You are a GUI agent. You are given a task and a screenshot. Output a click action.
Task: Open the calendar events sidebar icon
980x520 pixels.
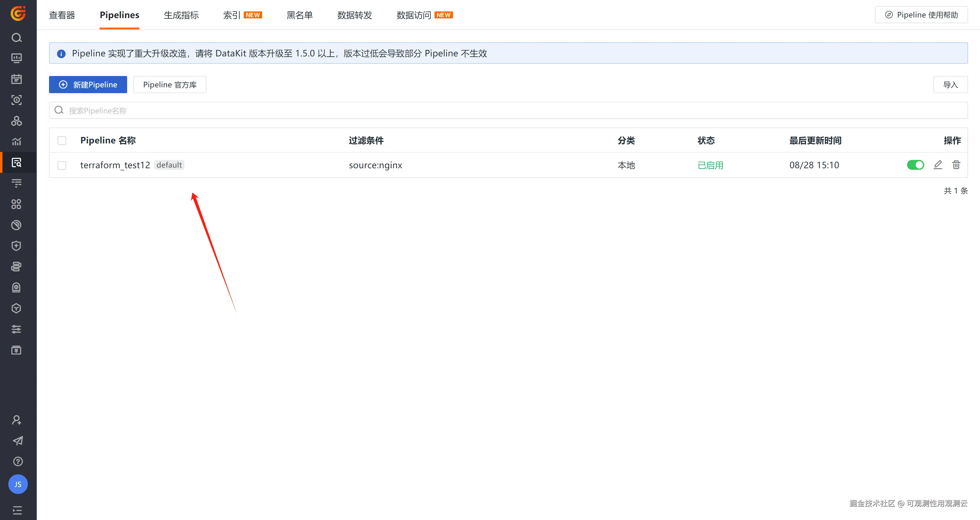pyautogui.click(x=16, y=79)
